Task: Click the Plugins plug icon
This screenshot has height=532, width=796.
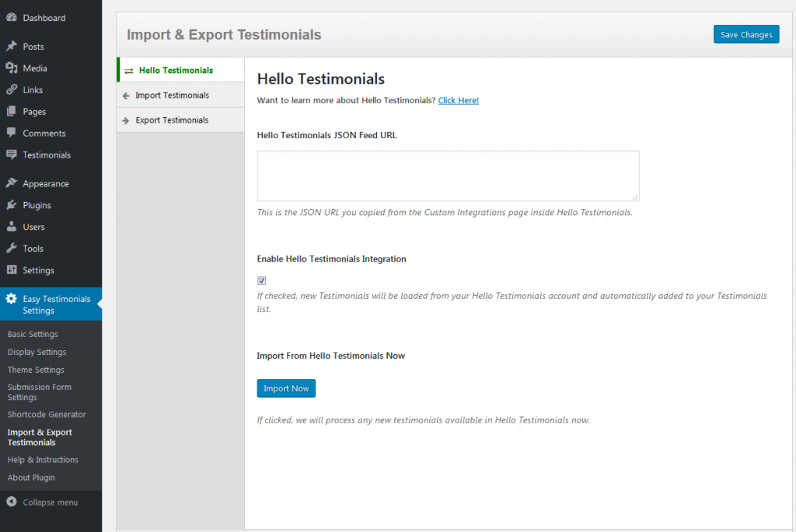Action: pos(12,206)
